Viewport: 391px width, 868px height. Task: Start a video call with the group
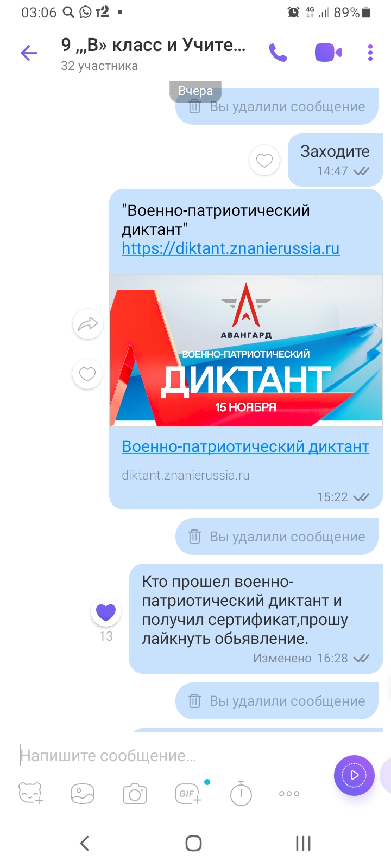point(328,53)
